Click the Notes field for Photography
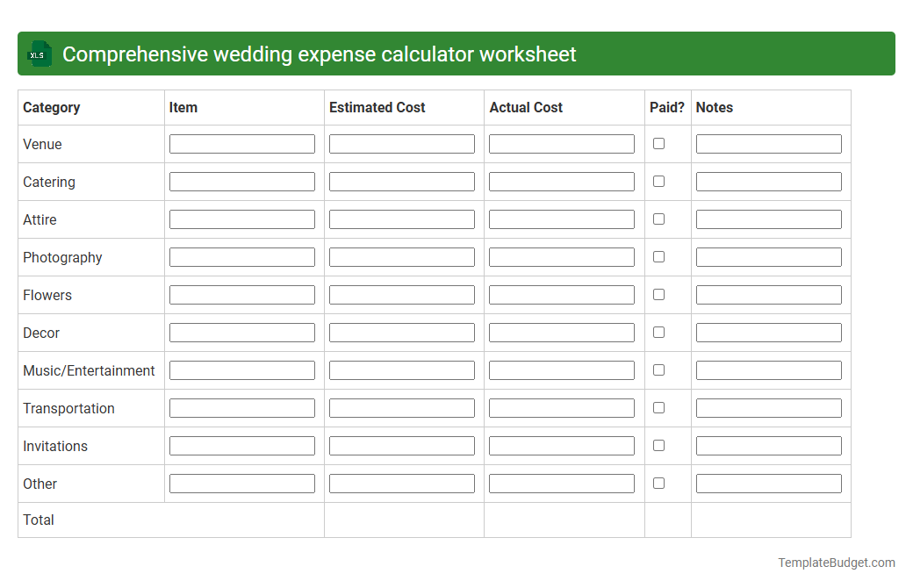This screenshot has height=588, width=913. pos(768,256)
